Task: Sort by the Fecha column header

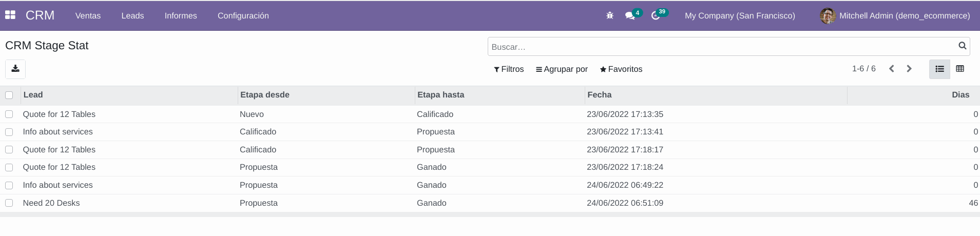Action: [600, 95]
